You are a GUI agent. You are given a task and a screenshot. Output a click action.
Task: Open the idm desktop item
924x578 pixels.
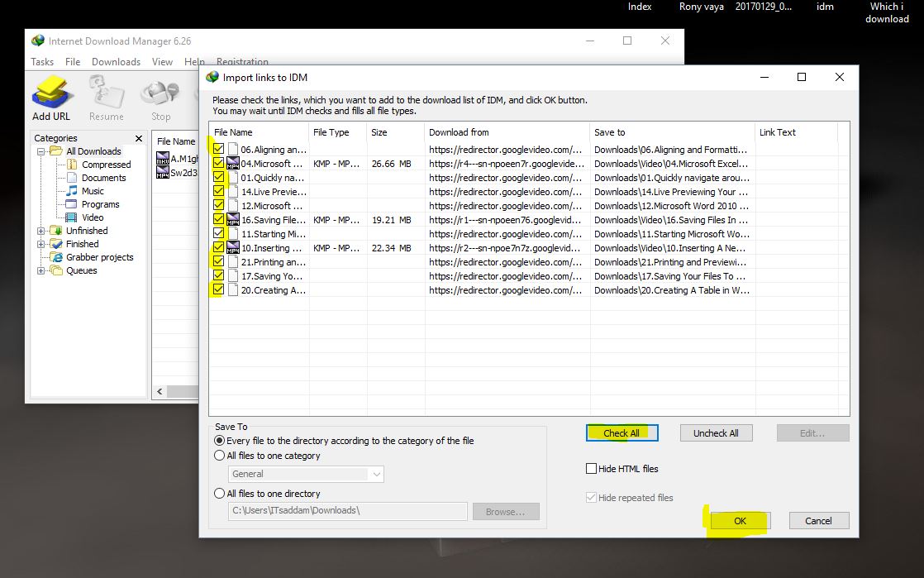click(825, 7)
